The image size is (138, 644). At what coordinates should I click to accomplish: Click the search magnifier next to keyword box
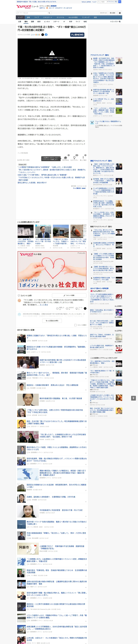point(49,13)
